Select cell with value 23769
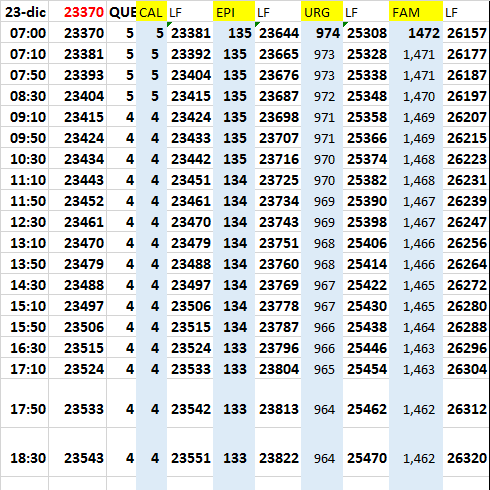 click(278, 285)
